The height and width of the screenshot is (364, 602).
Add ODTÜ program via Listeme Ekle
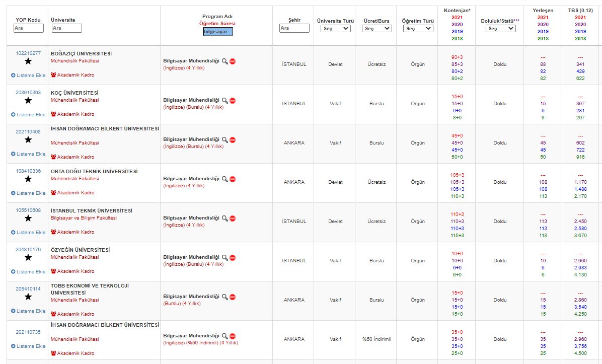(x=28, y=193)
